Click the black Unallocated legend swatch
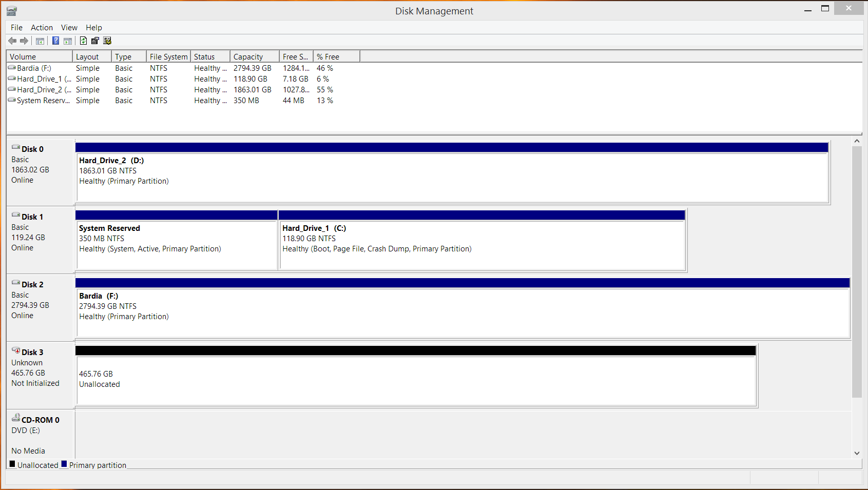868x490 pixels. (12, 464)
